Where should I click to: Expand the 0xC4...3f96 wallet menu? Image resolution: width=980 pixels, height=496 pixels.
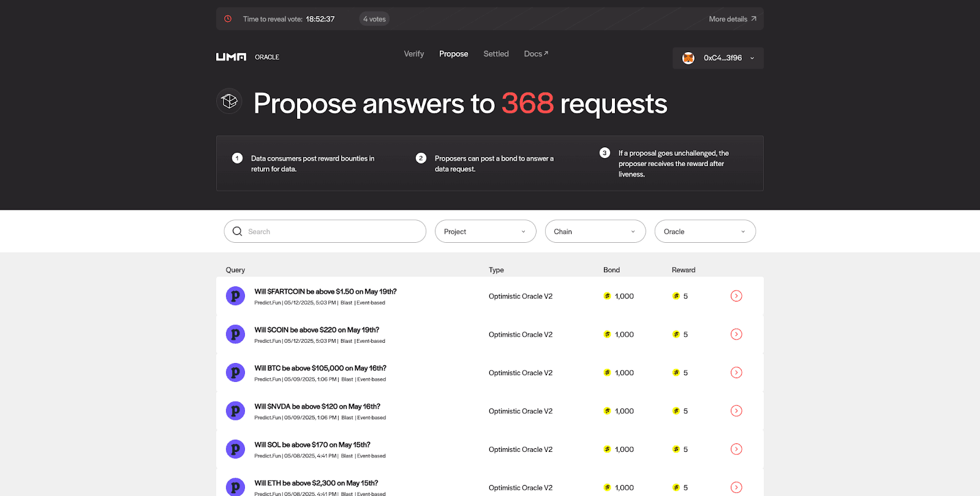[718, 58]
